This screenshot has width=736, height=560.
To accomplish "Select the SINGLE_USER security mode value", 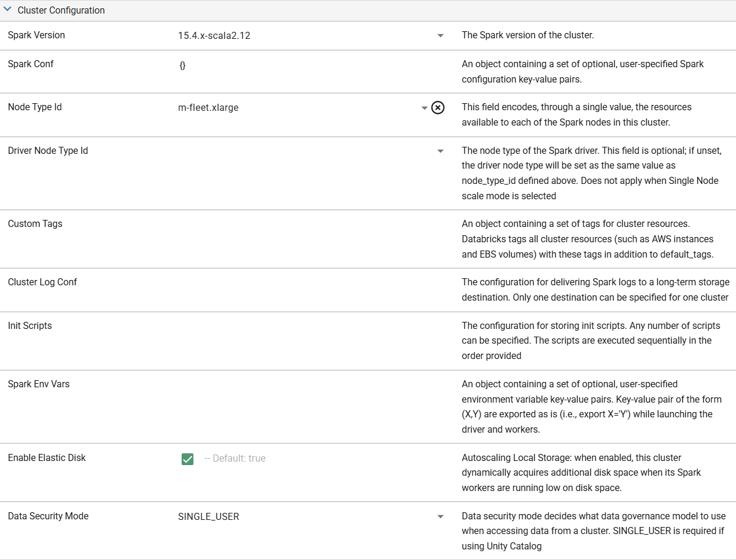I will [209, 516].
